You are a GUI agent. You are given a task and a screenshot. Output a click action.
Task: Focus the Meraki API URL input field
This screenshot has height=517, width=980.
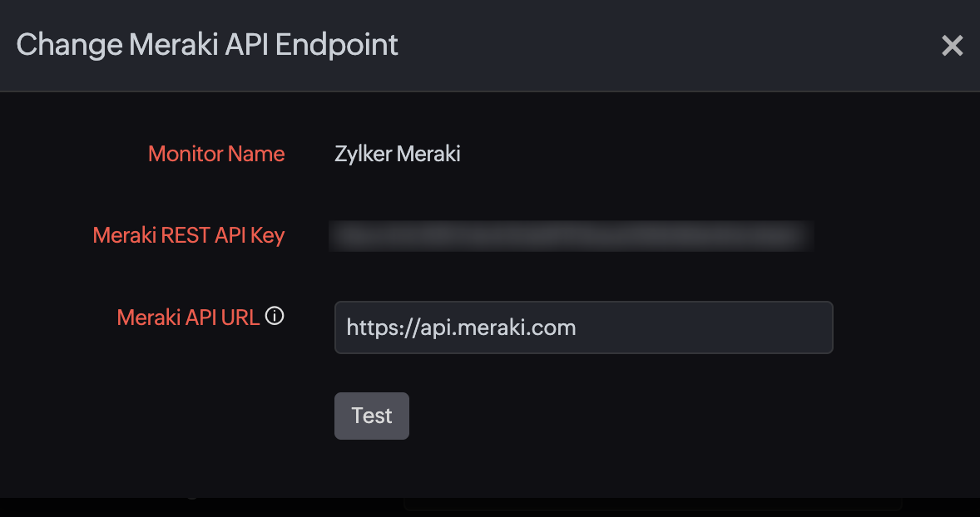tap(583, 327)
